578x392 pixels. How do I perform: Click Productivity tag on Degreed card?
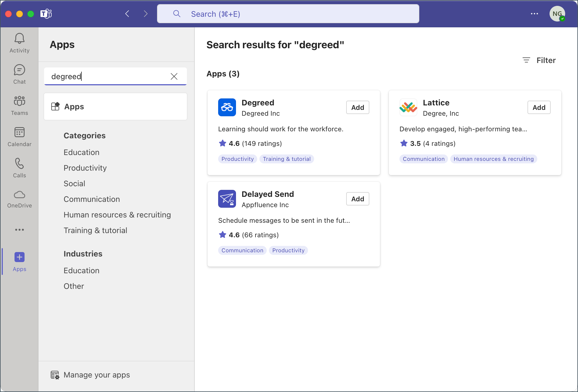click(238, 159)
